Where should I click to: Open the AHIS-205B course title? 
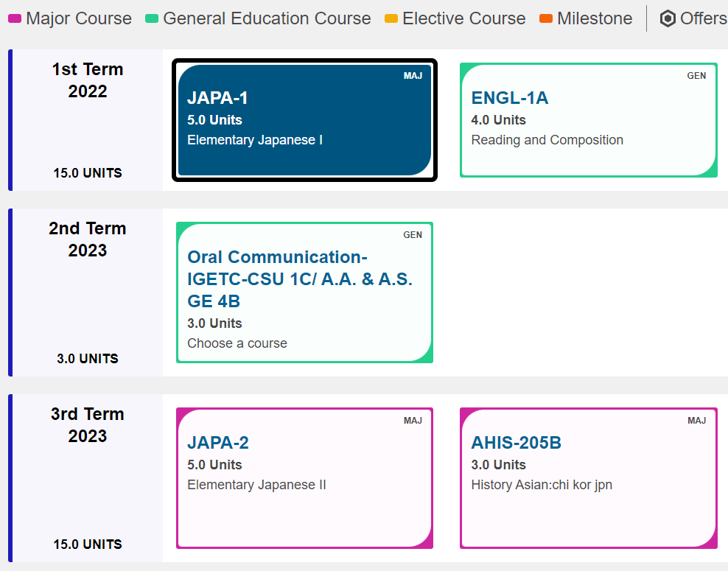517,443
